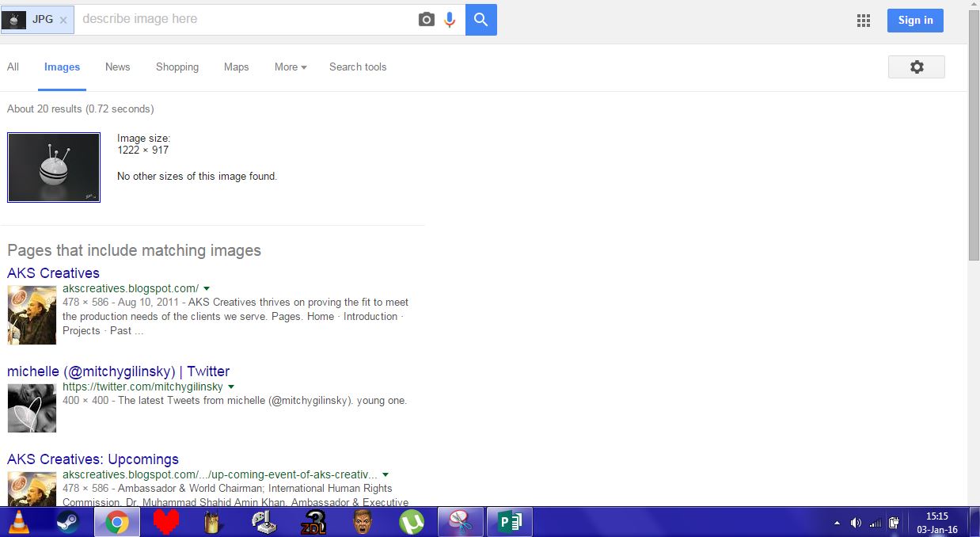Viewport: 980px width, 537px height.
Task: Open Steam from the taskbar
Action: (x=68, y=523)
